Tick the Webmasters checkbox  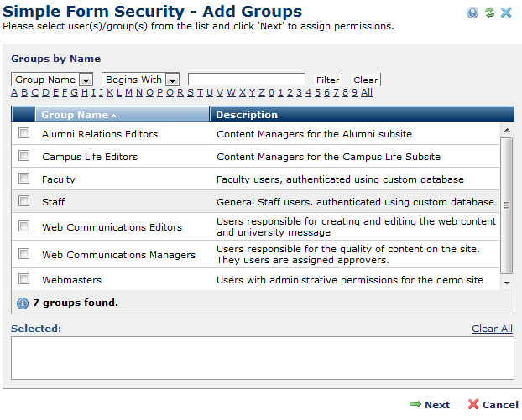tap(24, 279)
